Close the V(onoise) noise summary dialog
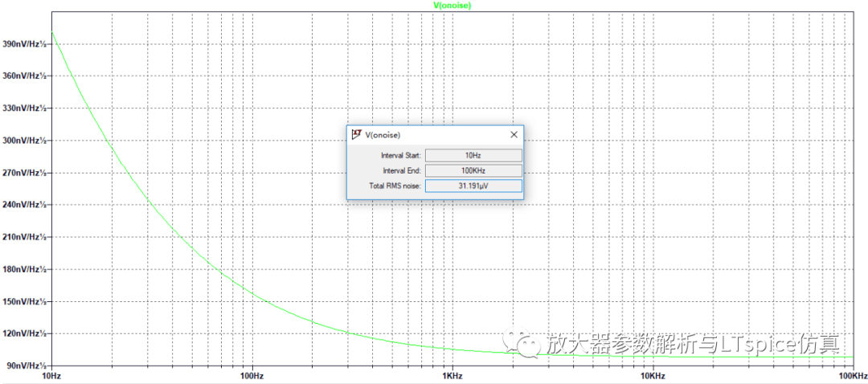This screenshot has height=384, width=868. 513,135
